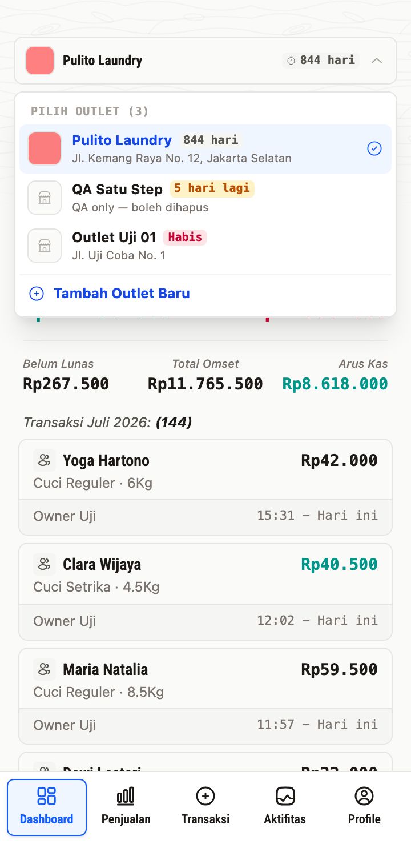The height and width of the screenshot is (868, 411).
Task: Click customer icon beside Clara Wijaya
Action: (45, 564)
